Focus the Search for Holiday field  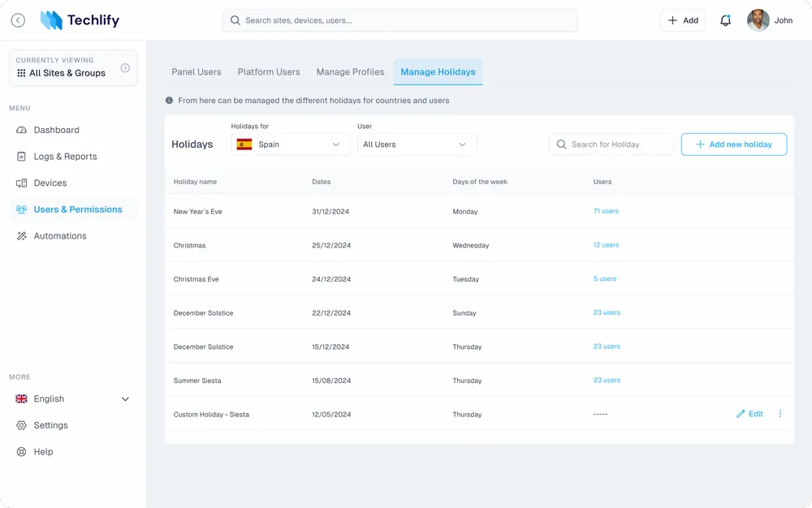coord(611,144)
